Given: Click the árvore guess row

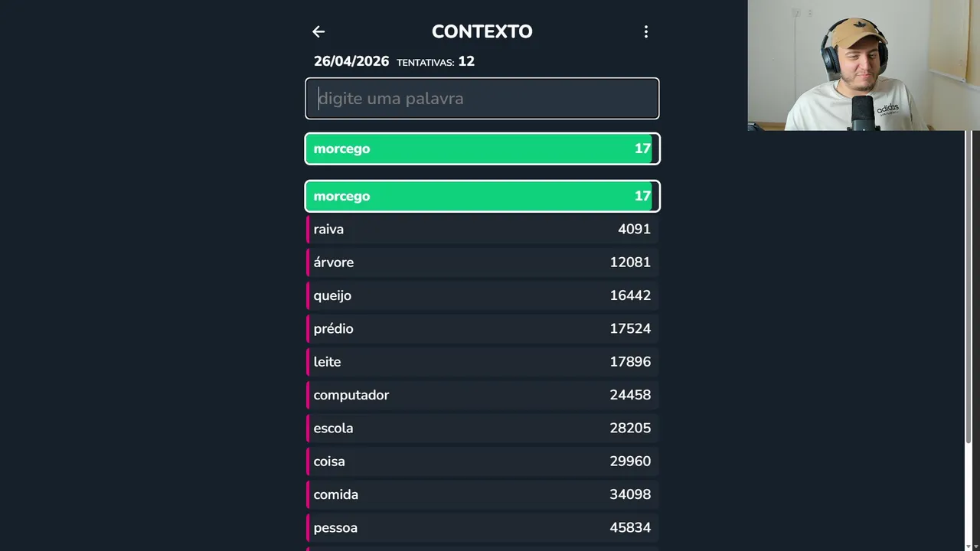Looking at the screenshot, I should (x=482, y=262).
